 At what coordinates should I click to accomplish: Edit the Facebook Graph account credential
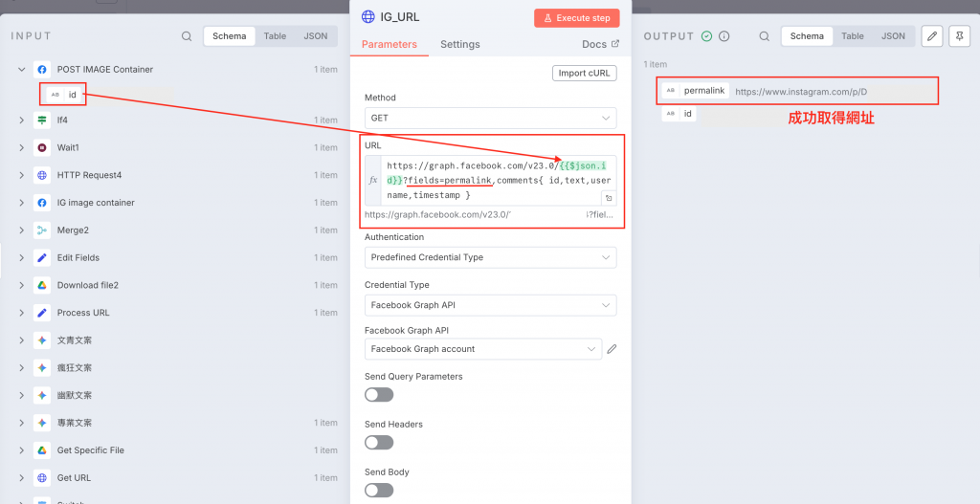pos(612,349)
